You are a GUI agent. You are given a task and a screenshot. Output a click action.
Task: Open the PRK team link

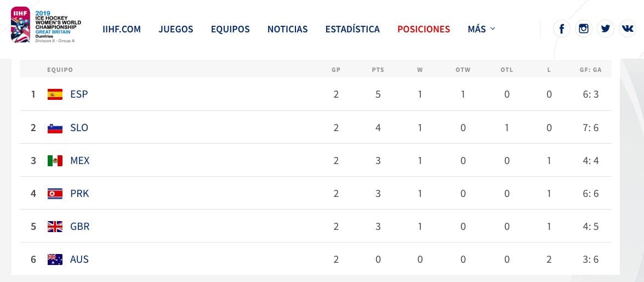coord(79,194)
